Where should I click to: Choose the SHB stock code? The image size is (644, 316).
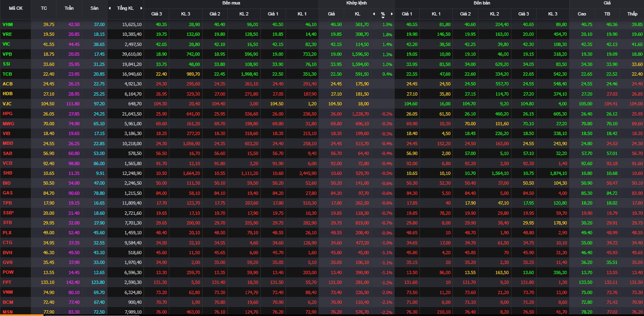click(x=7, y=173)
